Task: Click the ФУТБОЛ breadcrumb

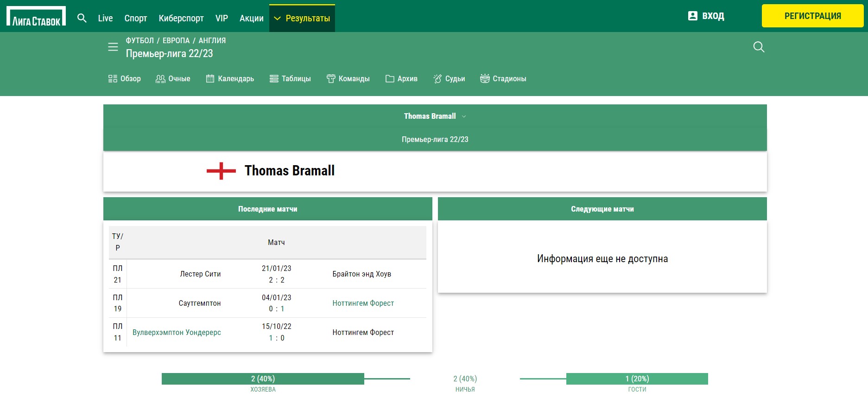Action: (x=140, y=40)
